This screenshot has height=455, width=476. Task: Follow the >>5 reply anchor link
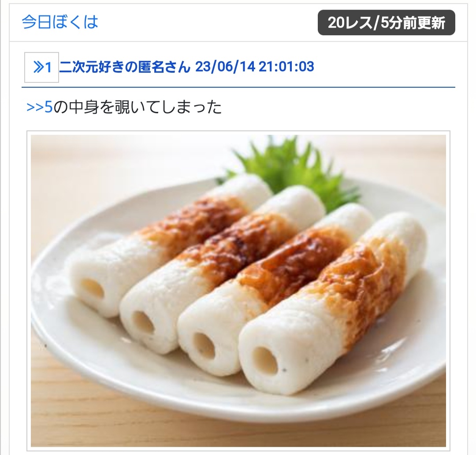(x=40, y=107)
